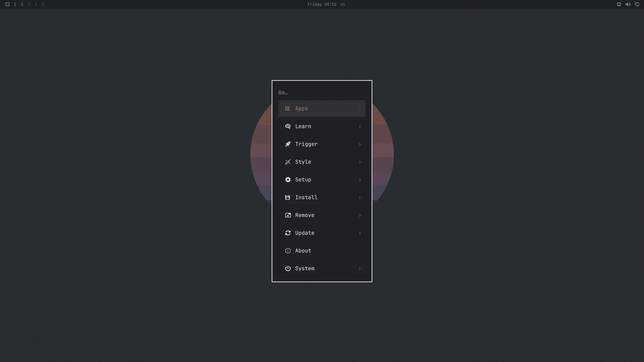This screenshot has width=644, height=362.
Task: Expand the Apps submenu chevron
Action: pyautogui.click(x=360, y=109)
